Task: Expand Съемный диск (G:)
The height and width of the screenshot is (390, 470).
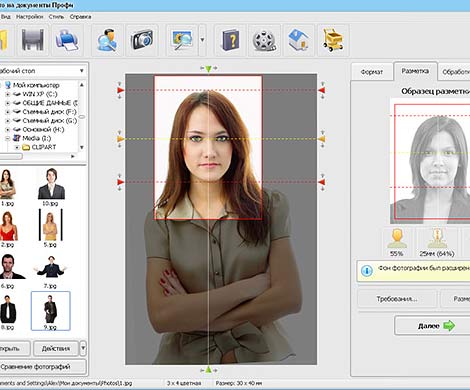Action: coord(8,121)
